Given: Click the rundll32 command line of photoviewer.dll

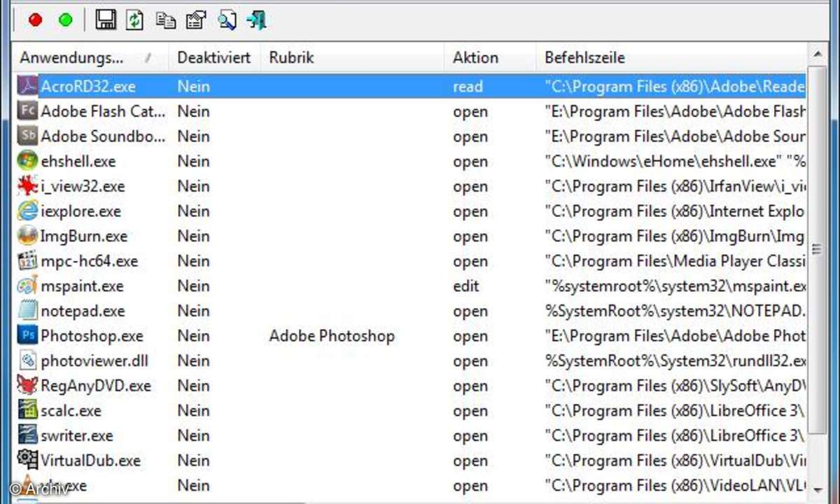Looking at the screenshot, I should coord(675,360).
